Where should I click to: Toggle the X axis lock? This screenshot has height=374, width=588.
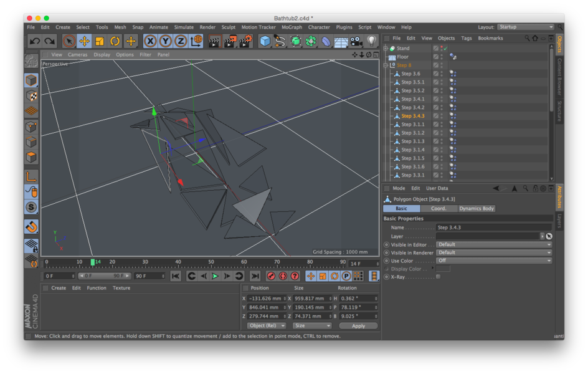click(150, 41)
